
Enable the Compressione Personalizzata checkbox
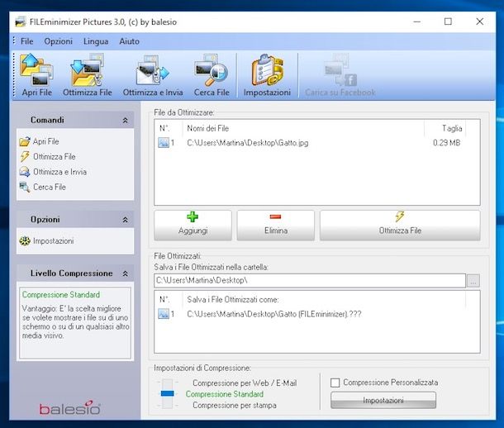pos(335,383)
